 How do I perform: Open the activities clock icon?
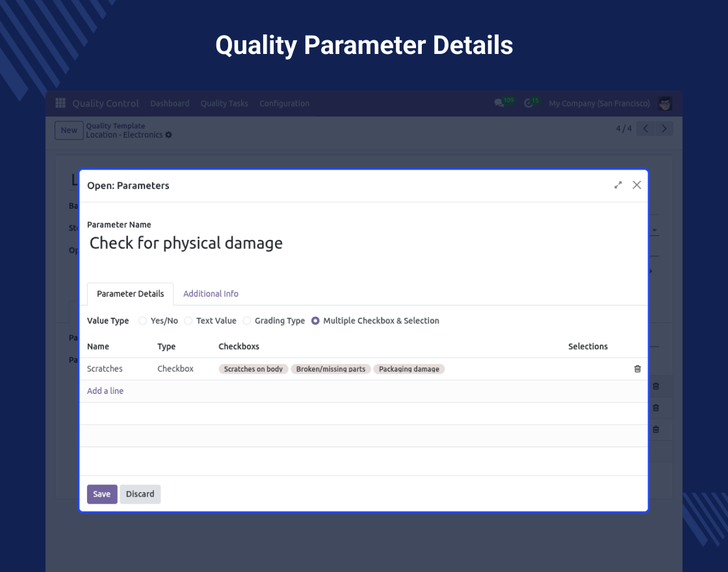click(528, 103)
